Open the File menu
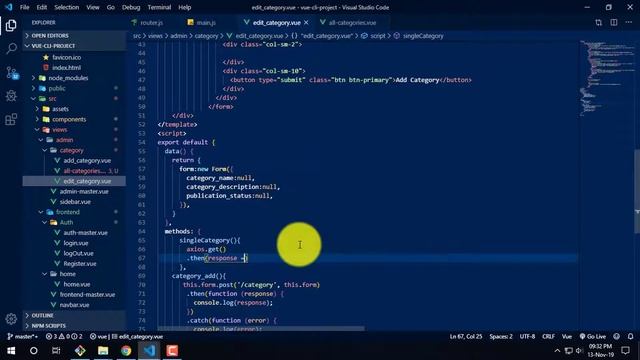 24,7
